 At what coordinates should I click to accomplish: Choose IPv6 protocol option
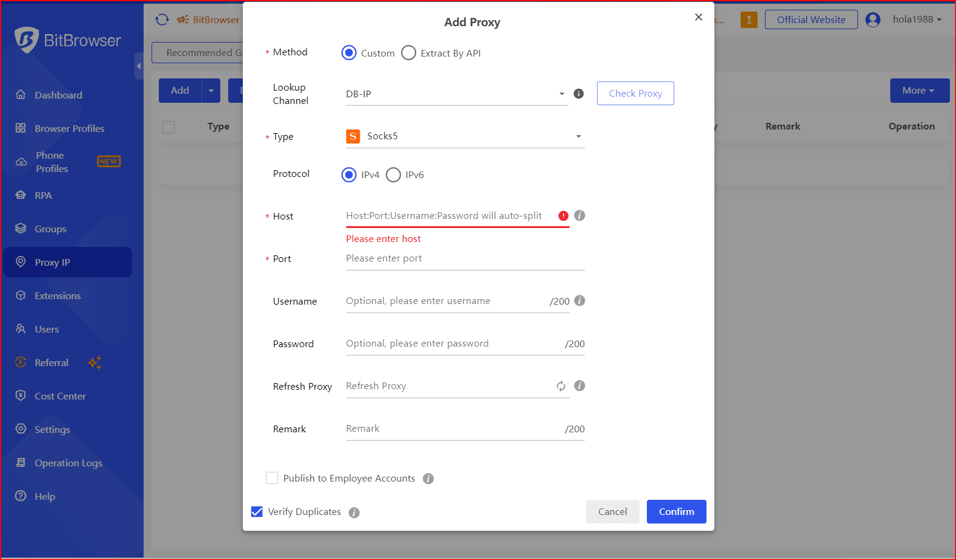coord(393,175)
